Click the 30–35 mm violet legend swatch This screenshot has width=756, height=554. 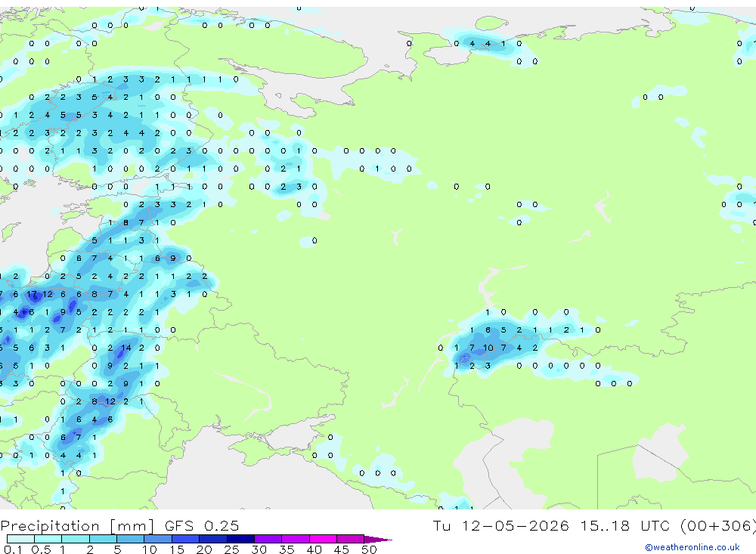(268, 539)
